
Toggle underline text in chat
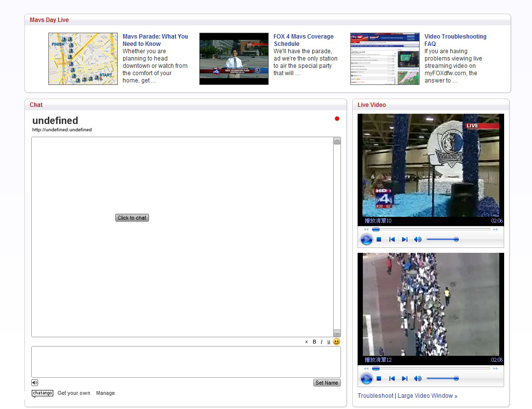point(328,342)
